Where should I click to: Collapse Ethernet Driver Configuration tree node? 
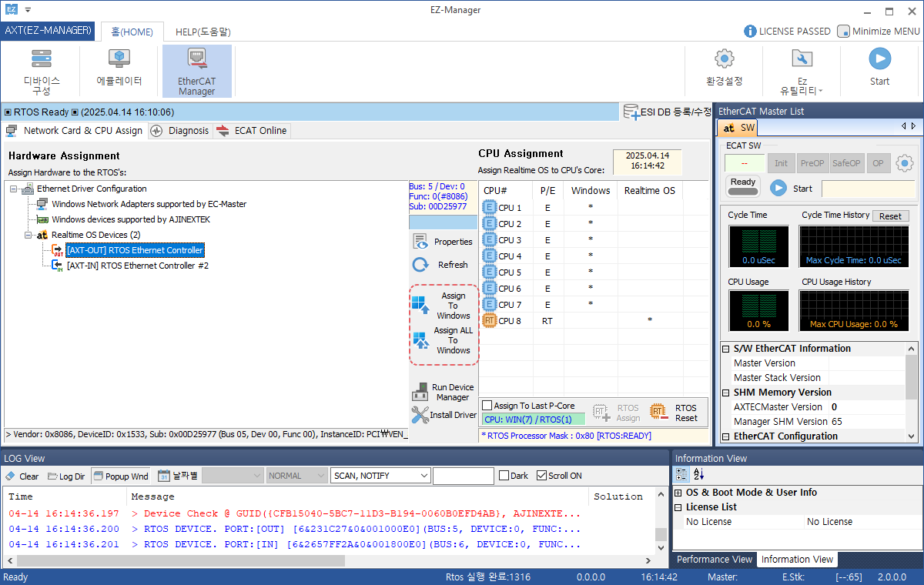point(13,189)
